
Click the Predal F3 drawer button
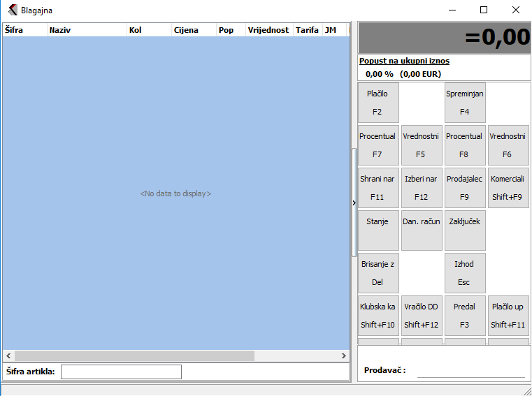coord(465,316)
